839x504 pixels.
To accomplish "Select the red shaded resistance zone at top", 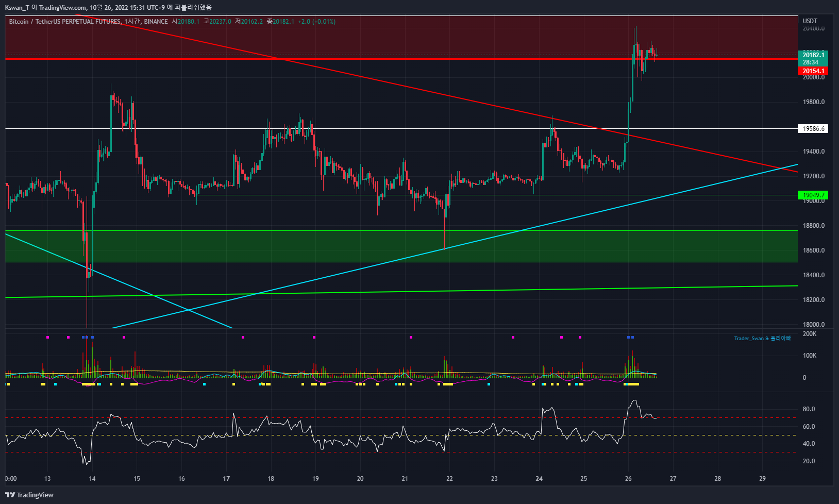I will 401,38.
